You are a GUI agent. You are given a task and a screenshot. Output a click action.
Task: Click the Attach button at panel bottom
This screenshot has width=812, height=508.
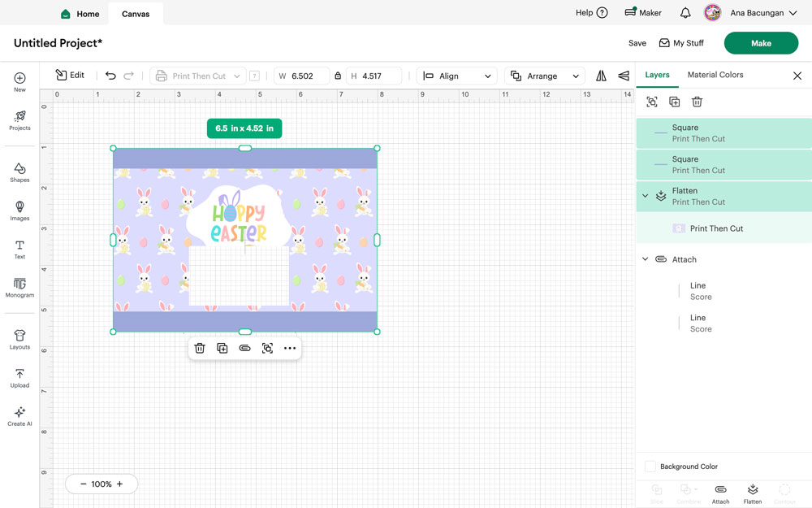(x=720, y=494)
